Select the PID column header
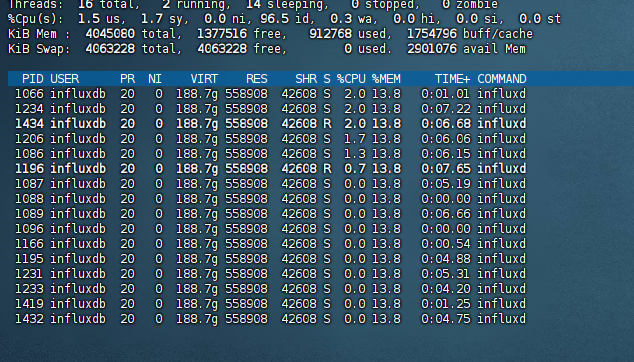This screenshot has height=362, width=634. [x=32, y=78]
